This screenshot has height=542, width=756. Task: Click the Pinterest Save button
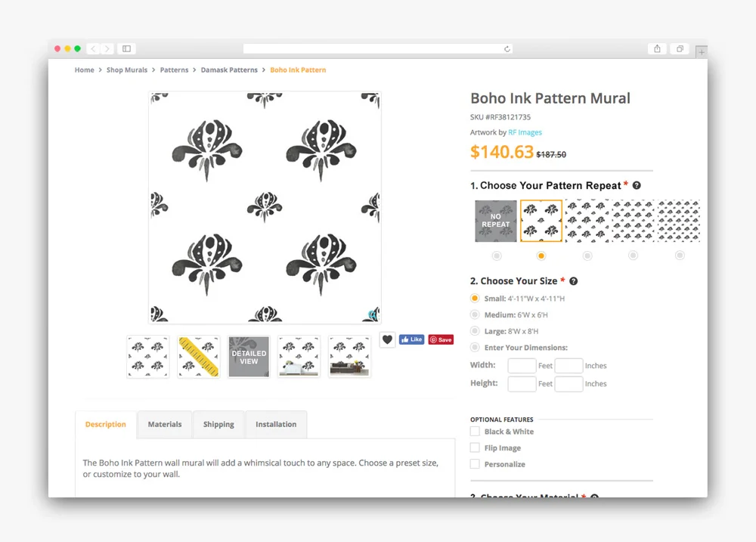point(441,339)
